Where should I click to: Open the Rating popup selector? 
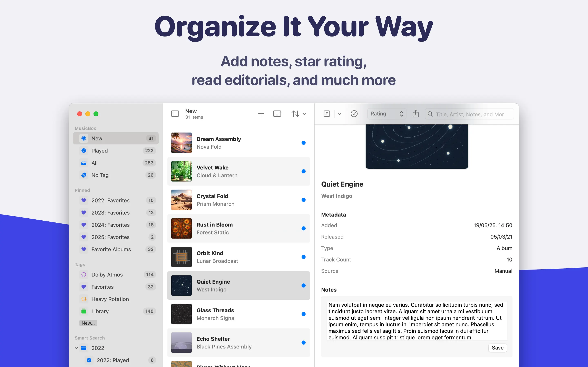click(386, 114)
